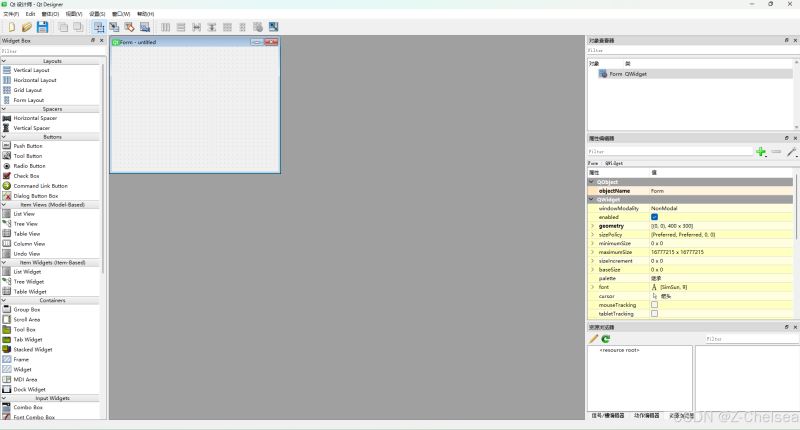Click the green reload resources icon
The width and height of the screenshot is (800, 430).
[606, 339]
